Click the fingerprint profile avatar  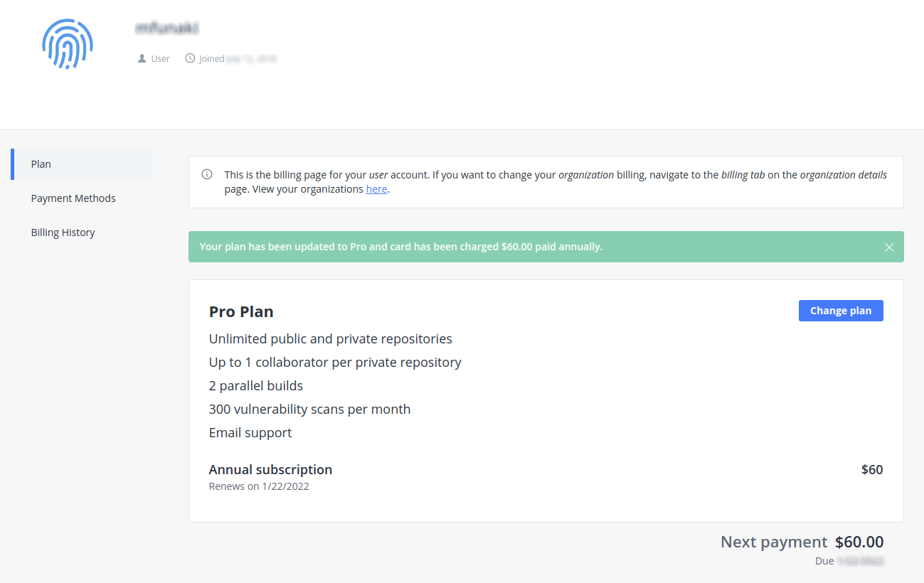pyautogui.click(x=68, y=43)
